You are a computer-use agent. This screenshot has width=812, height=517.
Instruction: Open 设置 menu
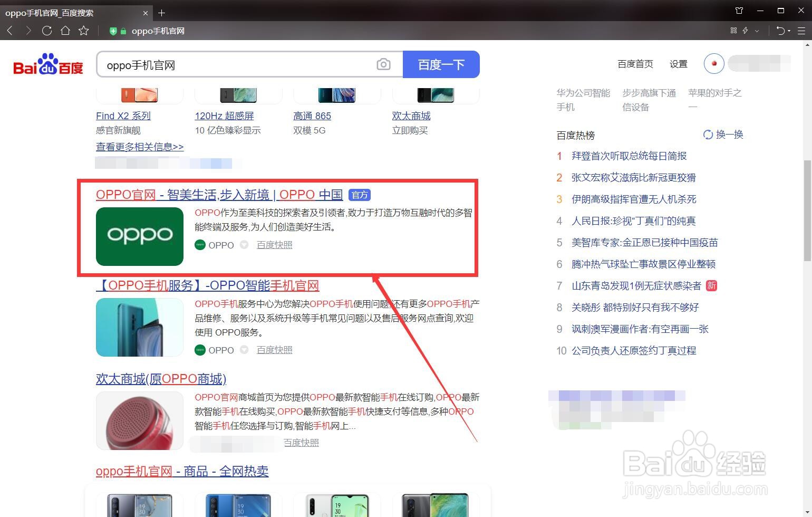coord(679,64)
